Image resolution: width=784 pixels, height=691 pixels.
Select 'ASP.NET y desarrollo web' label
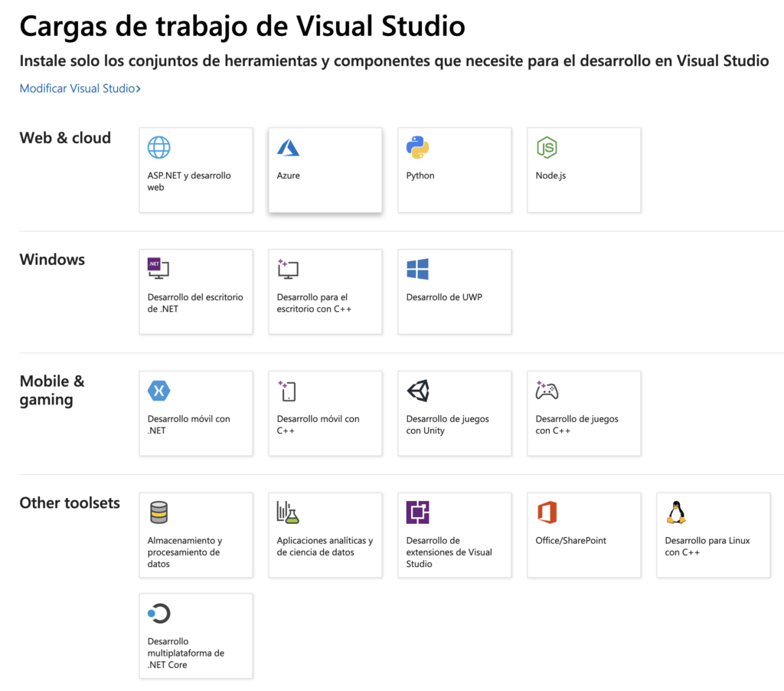[189, 181]
